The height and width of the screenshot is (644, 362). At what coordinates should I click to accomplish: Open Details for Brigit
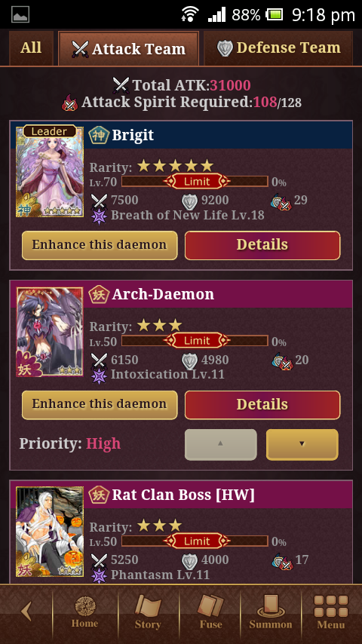[262, 245]
